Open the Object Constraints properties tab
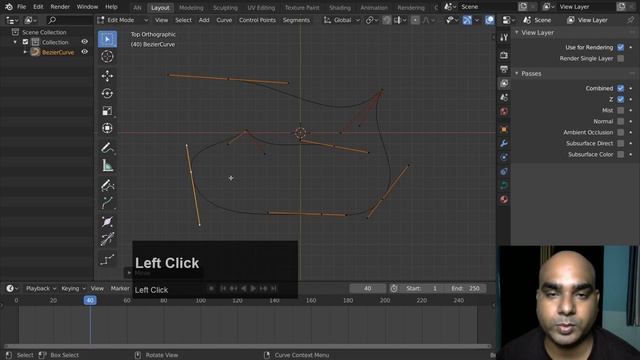The width and height of the screenshot is (640, 360). click(x=504, y=171)
